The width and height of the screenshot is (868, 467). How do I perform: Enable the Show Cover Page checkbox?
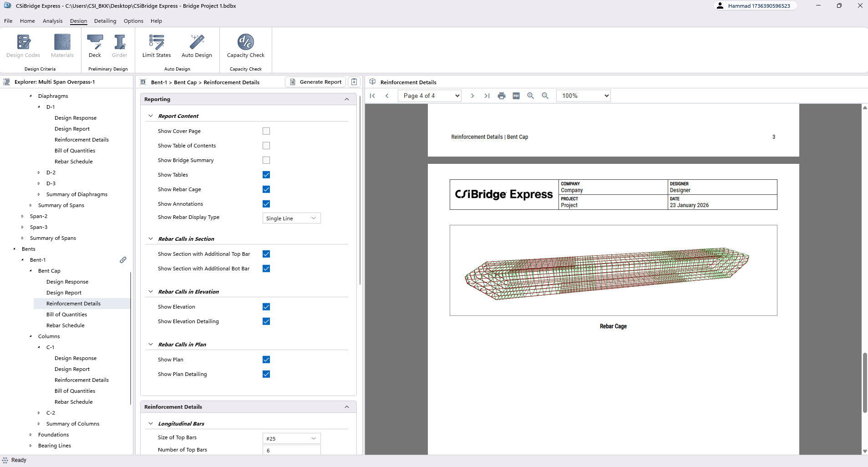coord(266,131)
